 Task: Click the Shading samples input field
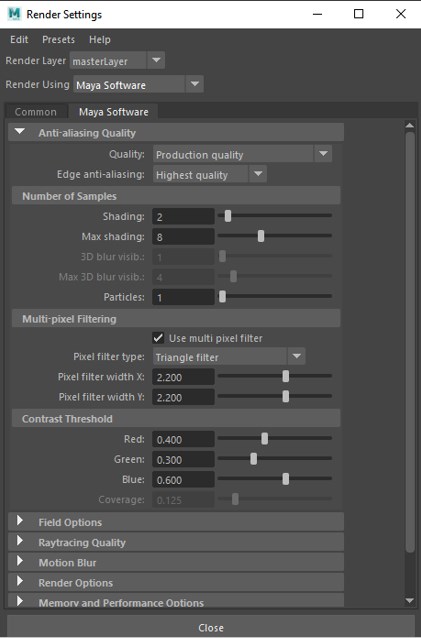(x=183, y=216)
